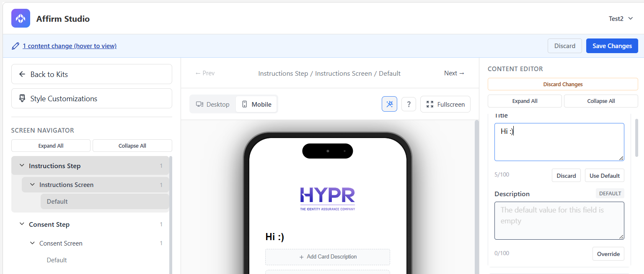This screenshot has width=644, height=274.
Task: Click the Affirm Studio logo icon
Action: (21, 18)
